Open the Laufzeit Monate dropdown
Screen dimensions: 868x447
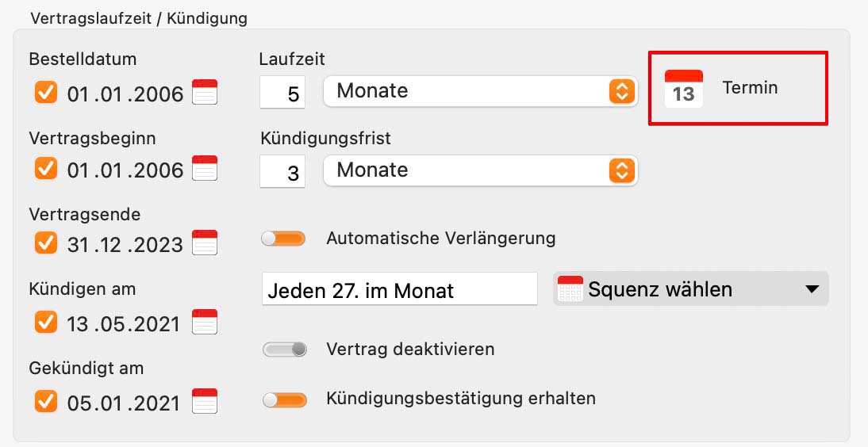pos(481,91)
